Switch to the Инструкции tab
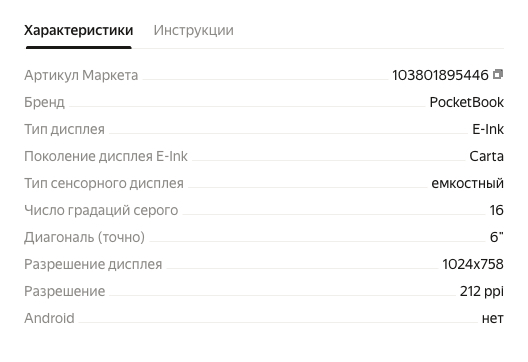 pyautogui.click(x=193, y=30)
